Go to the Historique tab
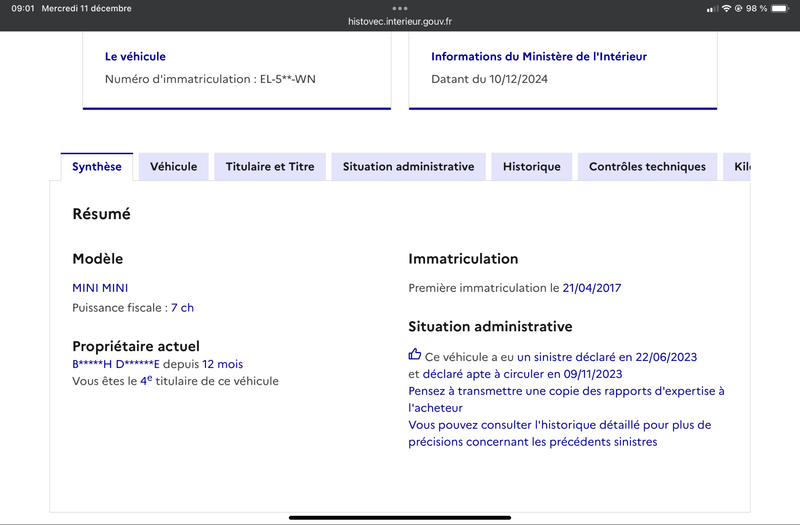Screen dimensions: 800x525 click(x=532, y=167)
